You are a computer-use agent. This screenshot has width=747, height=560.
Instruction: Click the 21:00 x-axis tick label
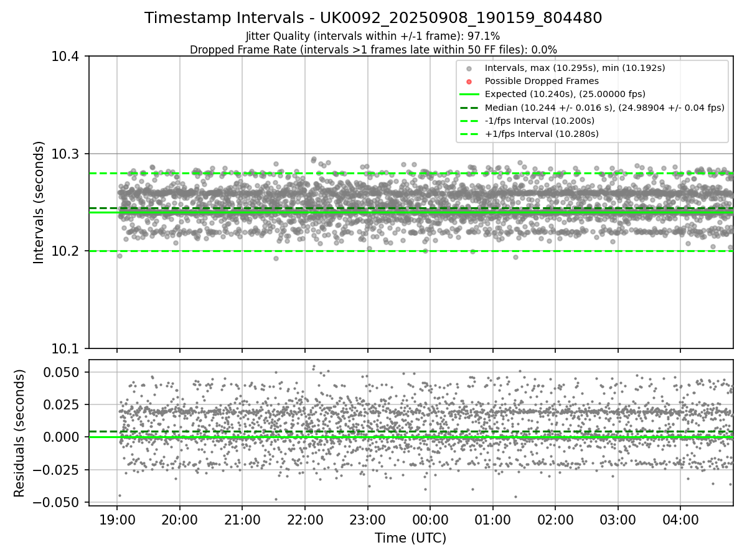tap(242, 519)
